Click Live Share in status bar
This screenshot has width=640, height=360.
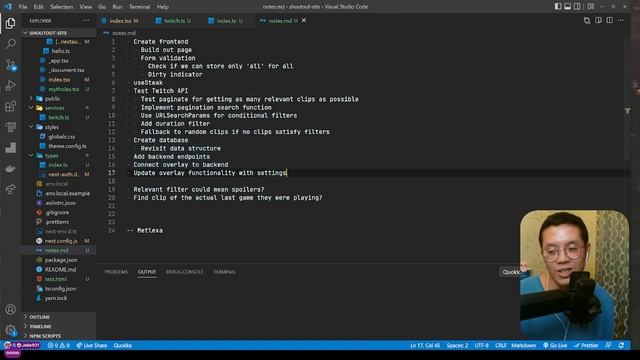[91, 345]
